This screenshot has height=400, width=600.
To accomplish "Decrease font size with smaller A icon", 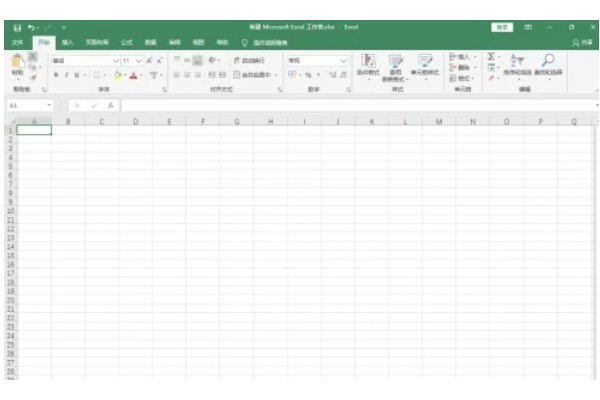I will pos(160,60).
